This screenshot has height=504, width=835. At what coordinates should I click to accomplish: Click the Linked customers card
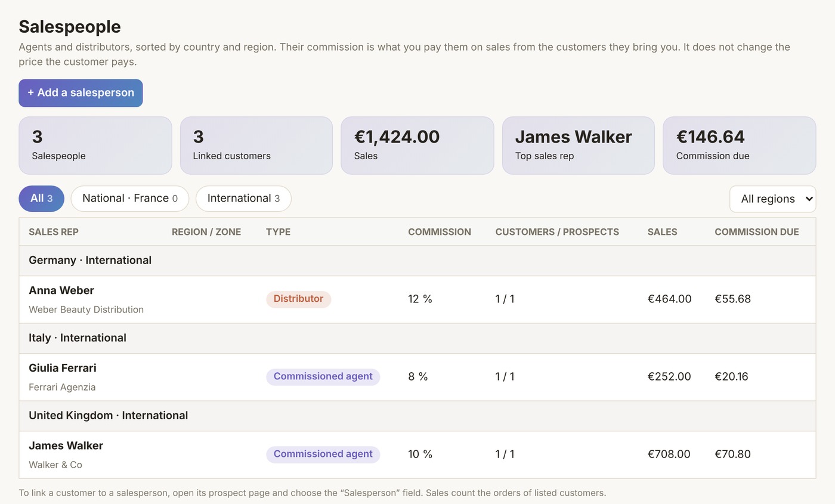tap(256, 146)
